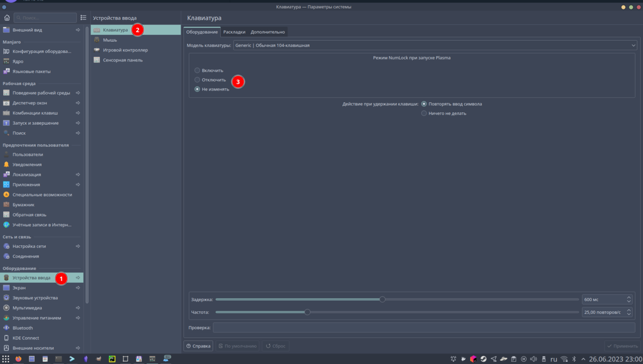Expand Приложения category

[78, 185]
